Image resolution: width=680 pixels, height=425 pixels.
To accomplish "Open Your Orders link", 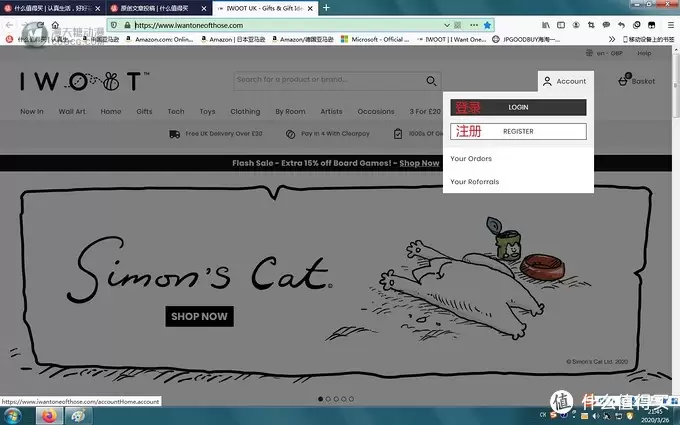I will [x=471, y=159].
